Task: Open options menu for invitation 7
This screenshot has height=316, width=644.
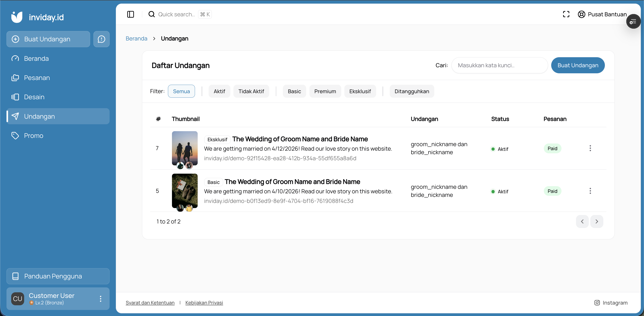Action: (x=590, y=148)
